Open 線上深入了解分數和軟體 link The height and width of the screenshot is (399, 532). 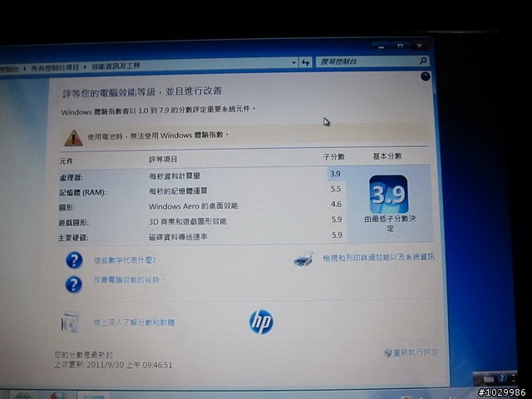pos(134,323)
